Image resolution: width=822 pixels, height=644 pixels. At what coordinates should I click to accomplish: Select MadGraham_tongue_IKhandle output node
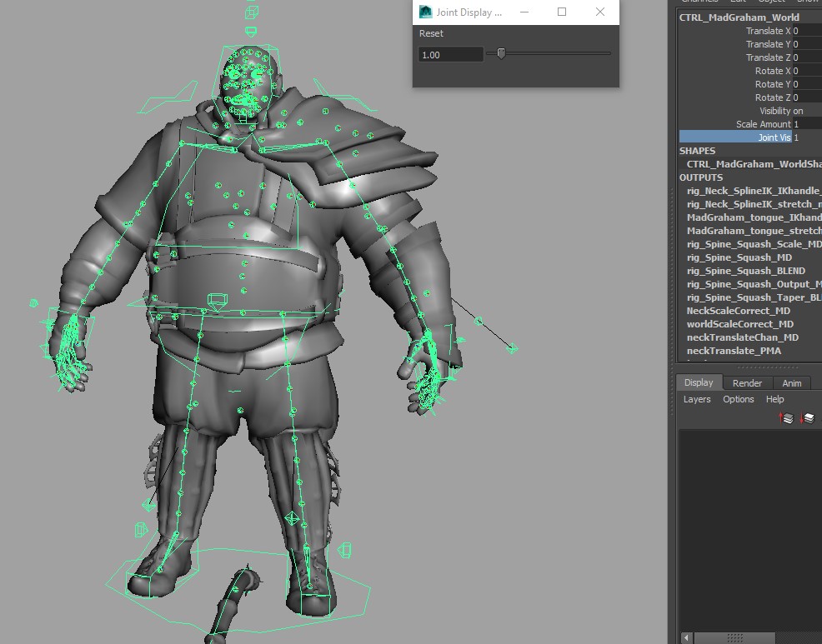(754, 217)
